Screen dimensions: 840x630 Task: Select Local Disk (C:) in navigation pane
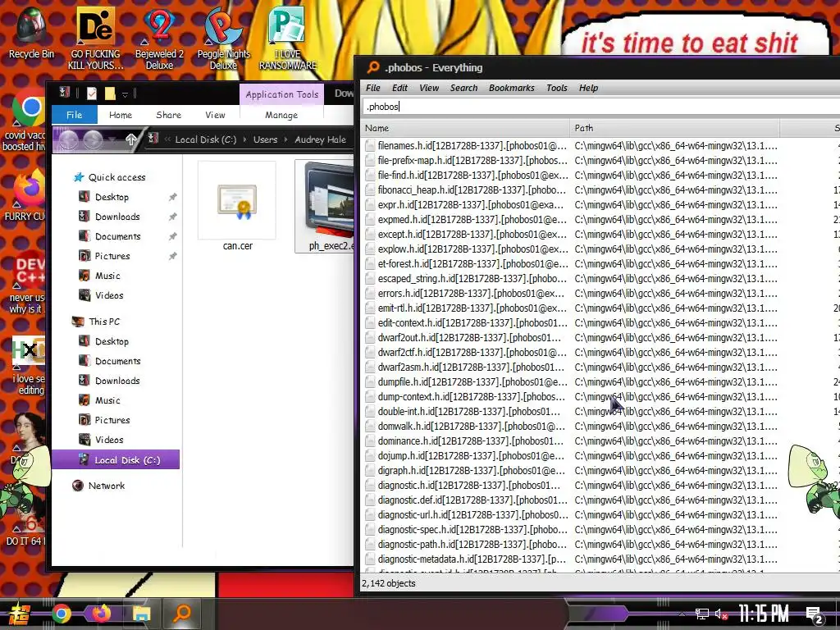coord(116,459)
